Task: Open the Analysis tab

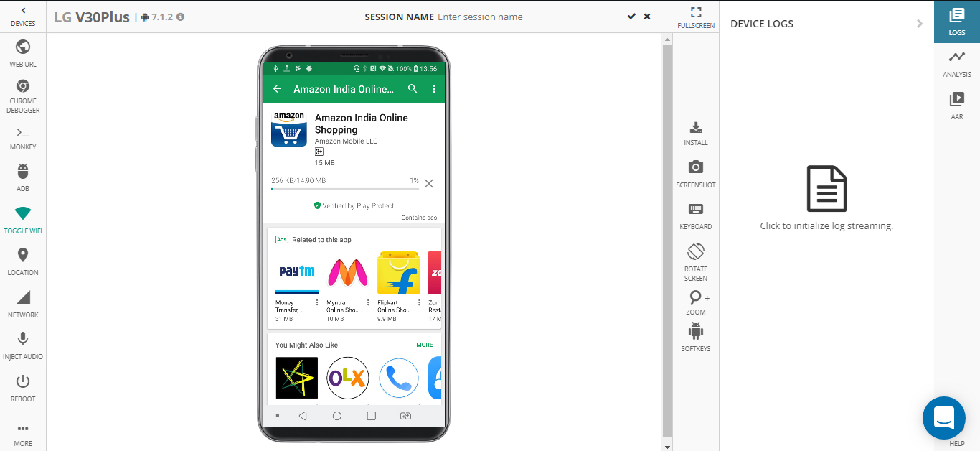Action: tap(957, 64)
